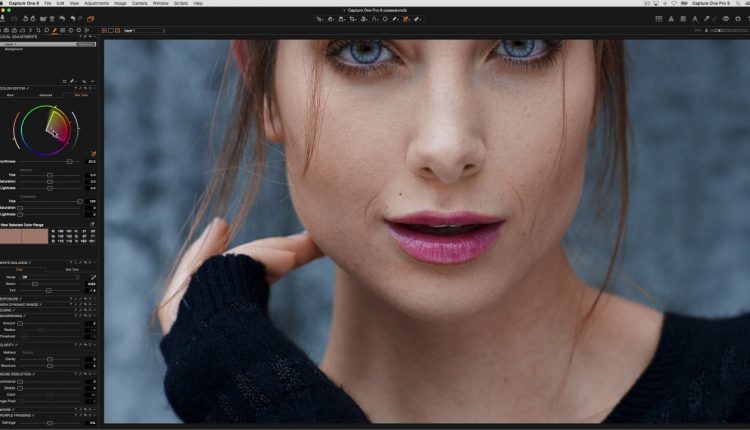The width and height of the screenshot is (750, 430).
Task: Open Layer 1 mask options dropdown
Action: 86,44
